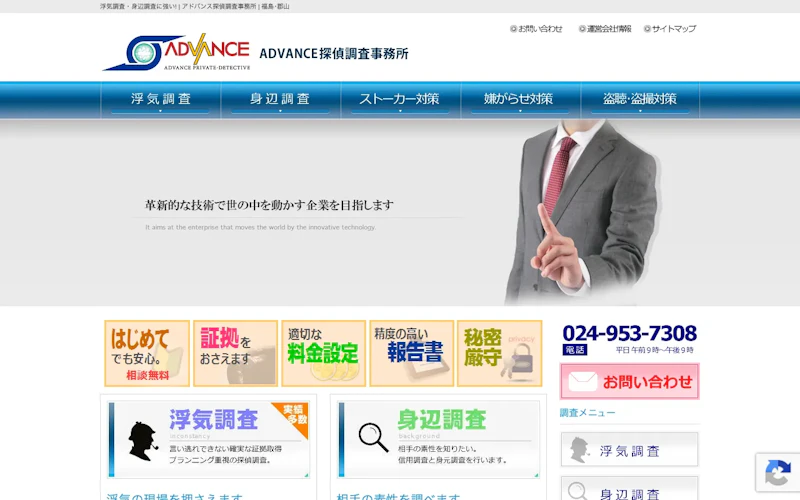Screen dimensions: 800x500
Task: Click the envelope icon on contact button
Action: pyautogui.click(x=583, y=382)
